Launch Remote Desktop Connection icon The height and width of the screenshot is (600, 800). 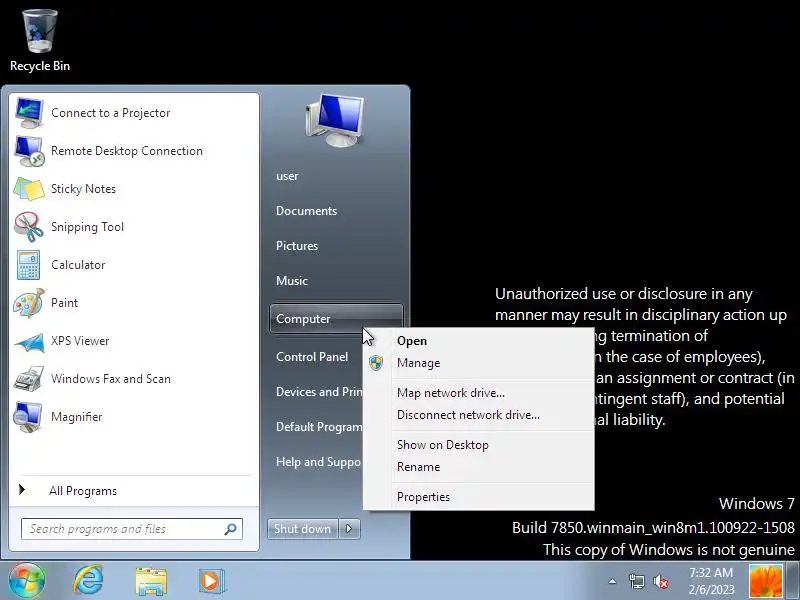[29, 151]
